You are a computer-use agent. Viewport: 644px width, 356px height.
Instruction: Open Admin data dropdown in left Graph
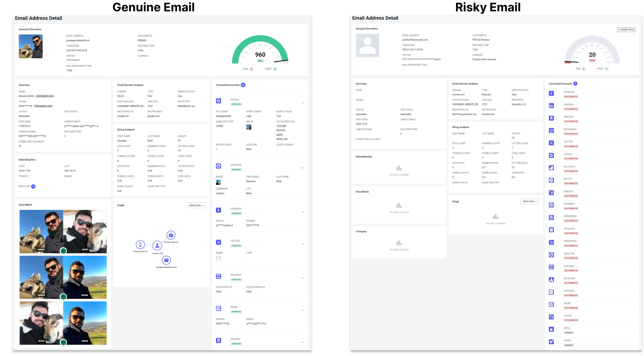click(197, 205)
